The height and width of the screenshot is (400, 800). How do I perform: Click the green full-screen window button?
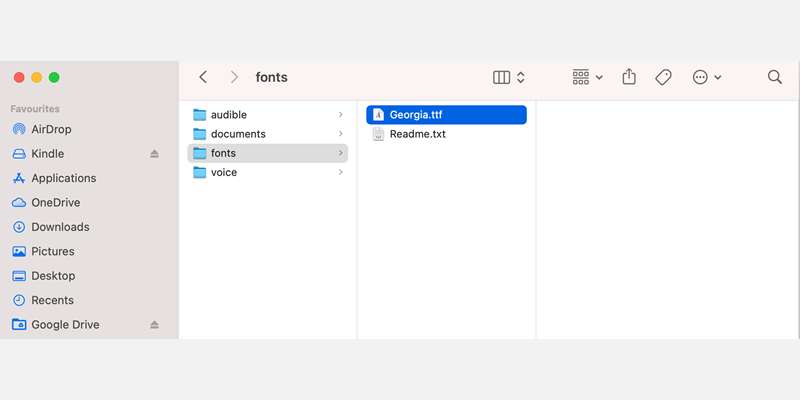coord(54,77)
